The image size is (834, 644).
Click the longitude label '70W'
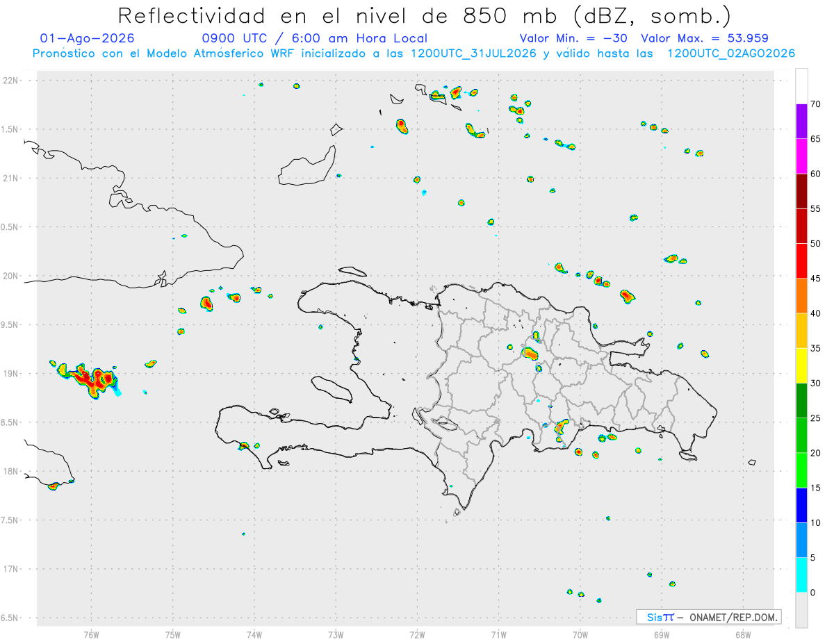[580, 635]
